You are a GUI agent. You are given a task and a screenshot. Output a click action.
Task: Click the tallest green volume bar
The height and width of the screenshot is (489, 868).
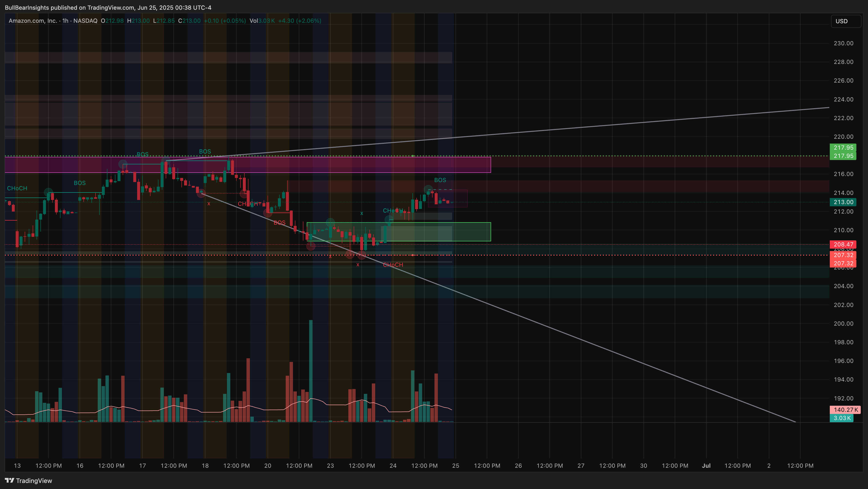(311, 371)
